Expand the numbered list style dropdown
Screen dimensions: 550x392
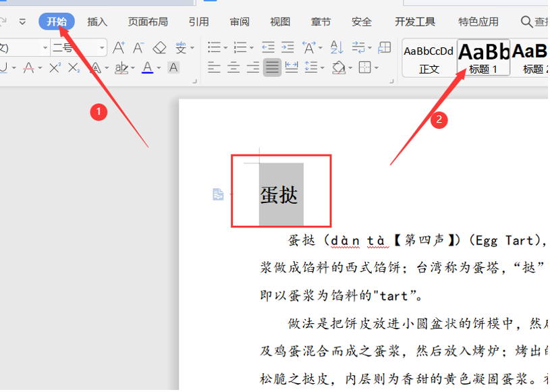pos(252,48)
